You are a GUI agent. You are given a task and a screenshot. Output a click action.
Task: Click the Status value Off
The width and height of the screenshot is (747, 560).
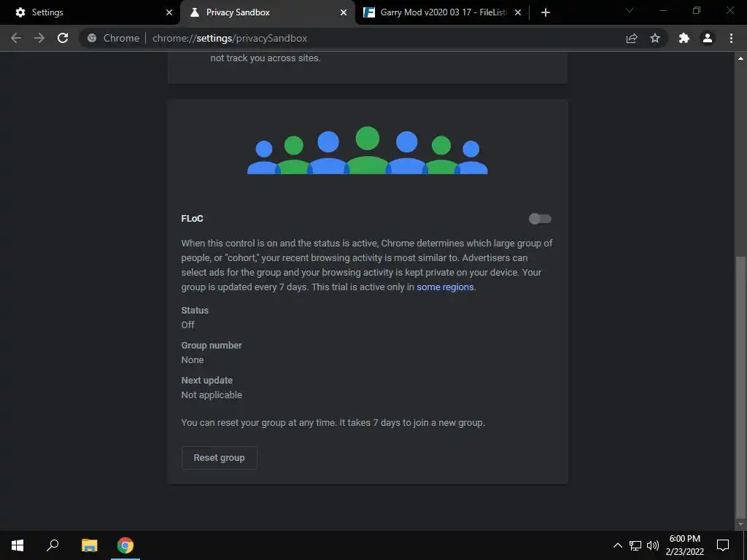point(187,324)
